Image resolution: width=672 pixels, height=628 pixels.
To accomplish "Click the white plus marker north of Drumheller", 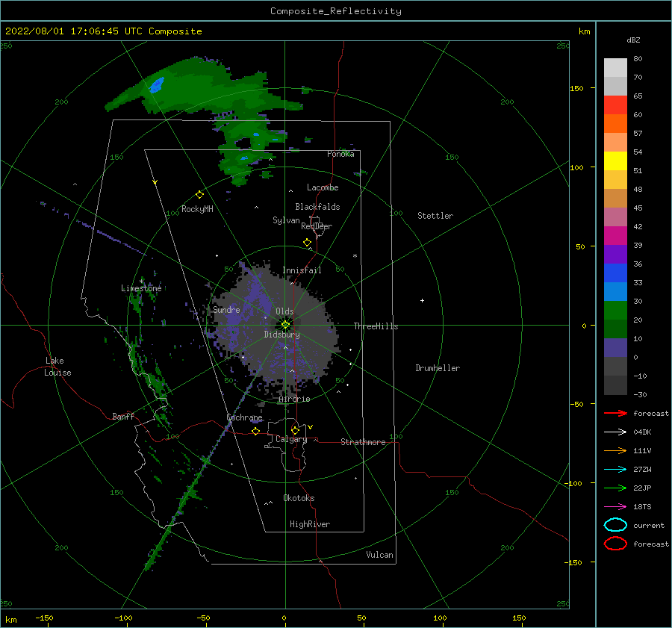I will pyautogui.click(x=422, y=300).
